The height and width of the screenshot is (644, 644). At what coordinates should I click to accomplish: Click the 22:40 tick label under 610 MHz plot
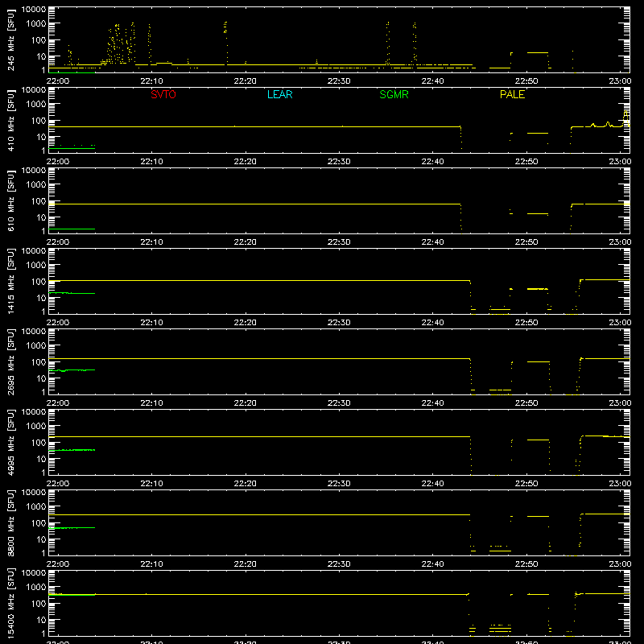point(432,242)
